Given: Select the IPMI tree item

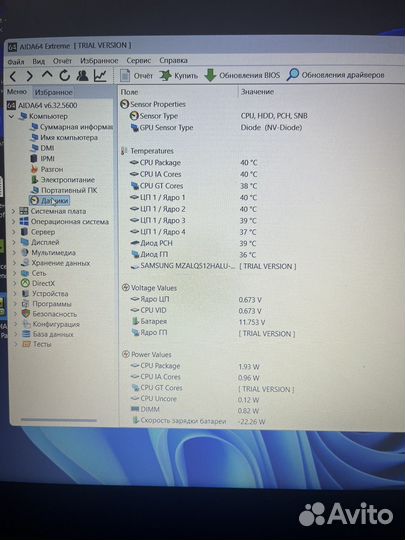Looking at the screenshot, I should 43,158.
